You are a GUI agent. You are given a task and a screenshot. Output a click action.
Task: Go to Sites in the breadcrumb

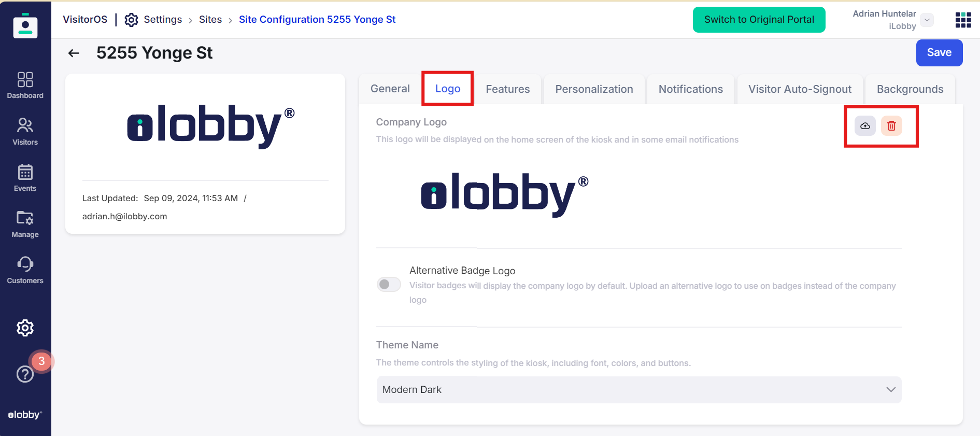tap(210, 20)
